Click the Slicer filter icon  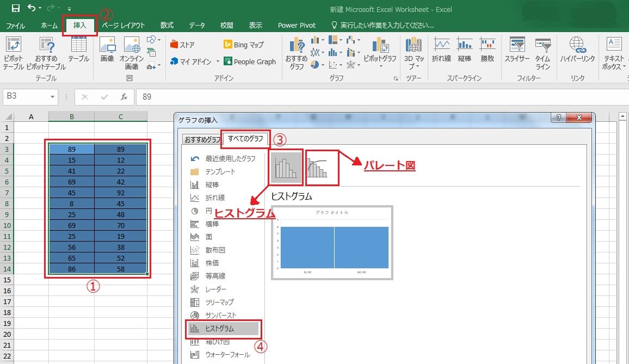click(x=516, y=53)
